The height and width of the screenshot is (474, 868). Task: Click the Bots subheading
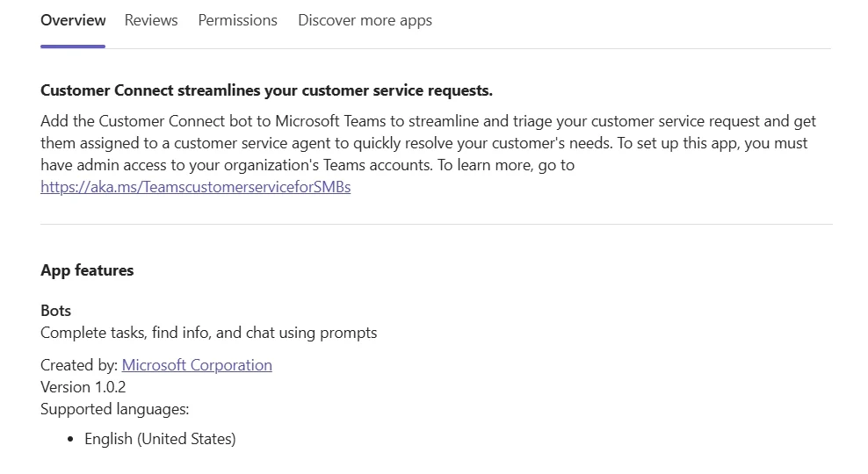coord(55,311)
